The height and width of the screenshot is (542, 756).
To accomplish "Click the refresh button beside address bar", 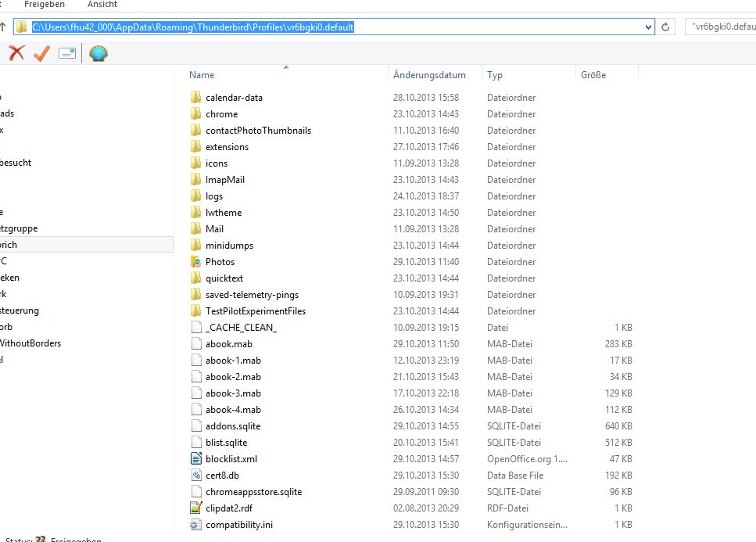I will coord(665,27).
